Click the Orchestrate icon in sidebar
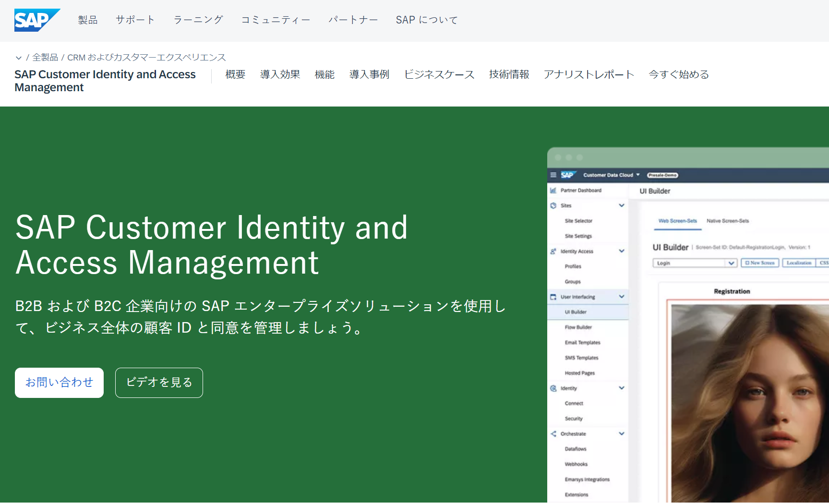Screen dimensions: 829x504 pos(553,434)
